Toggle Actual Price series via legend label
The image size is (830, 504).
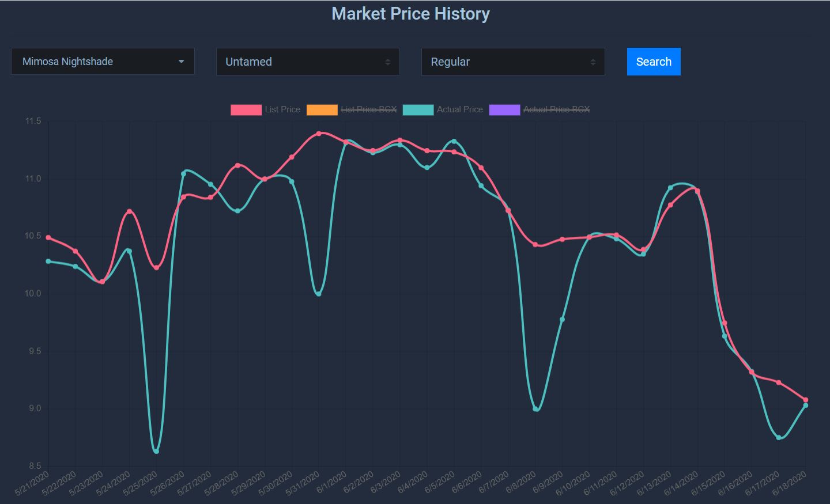[460, 109]
